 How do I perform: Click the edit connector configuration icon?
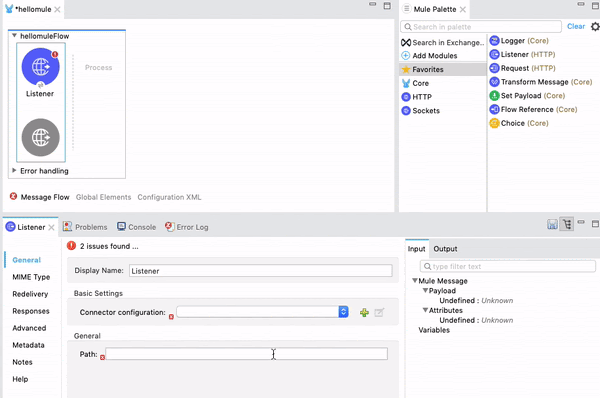point(379,312)
